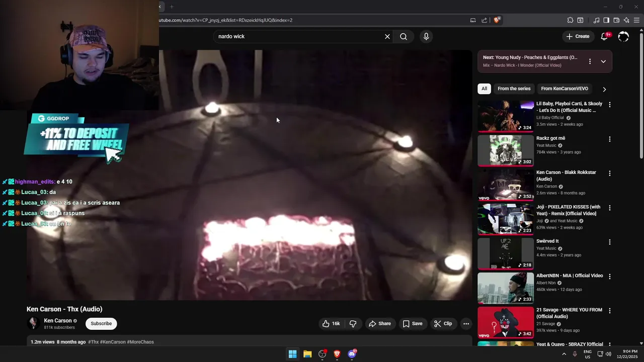Open options for Lil Baby Let's Do It video
644x362 pixels.
pos(610,105)
